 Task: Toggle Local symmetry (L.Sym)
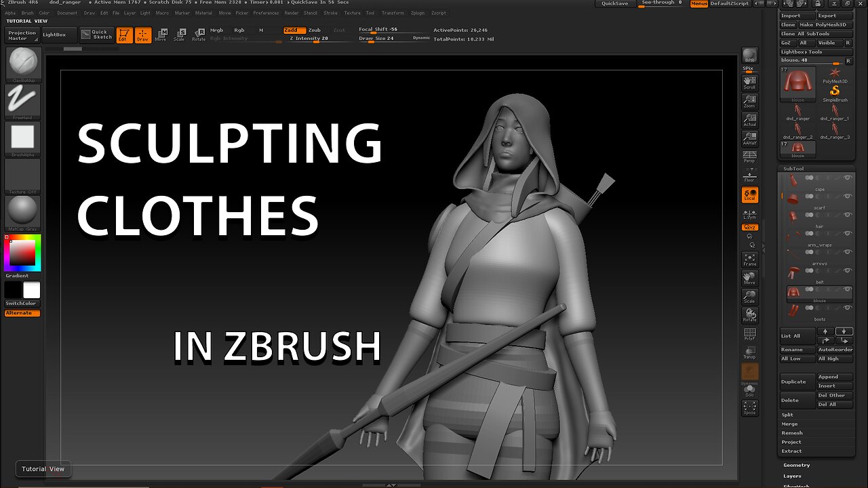pyautogui.click(x=749, y=214)
